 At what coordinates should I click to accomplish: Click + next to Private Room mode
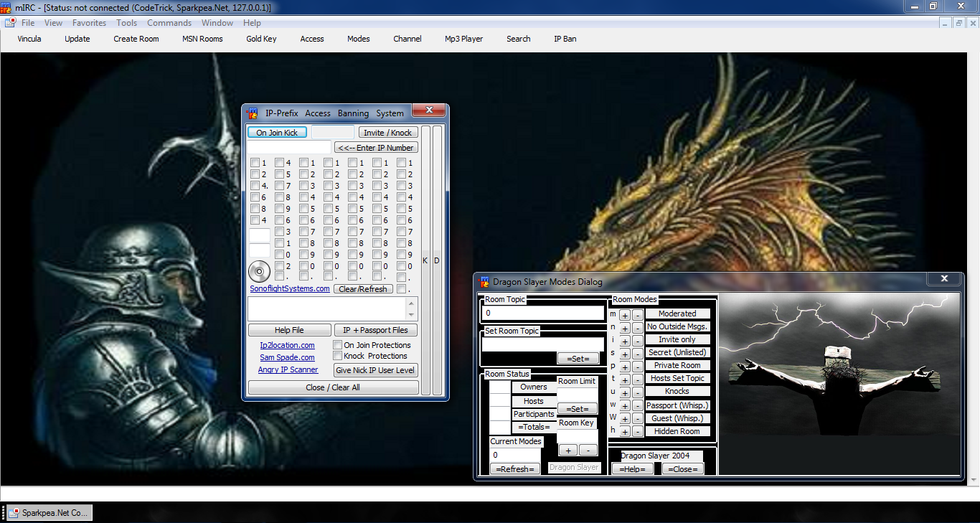[625, 367]
